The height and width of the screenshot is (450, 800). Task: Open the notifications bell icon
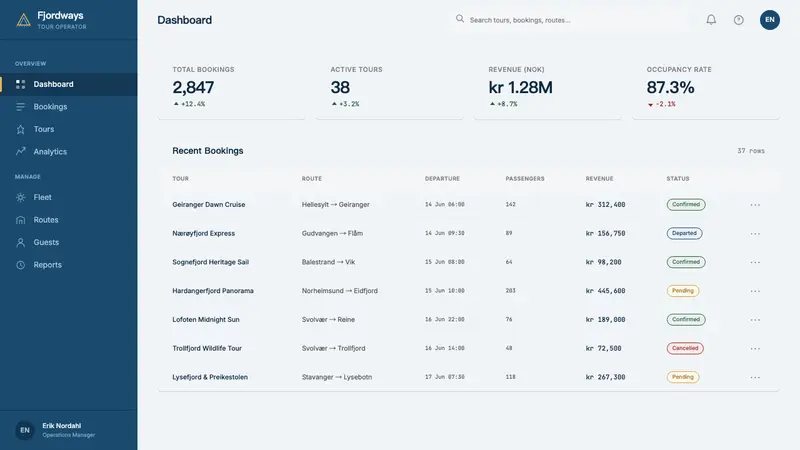[711, 20]
